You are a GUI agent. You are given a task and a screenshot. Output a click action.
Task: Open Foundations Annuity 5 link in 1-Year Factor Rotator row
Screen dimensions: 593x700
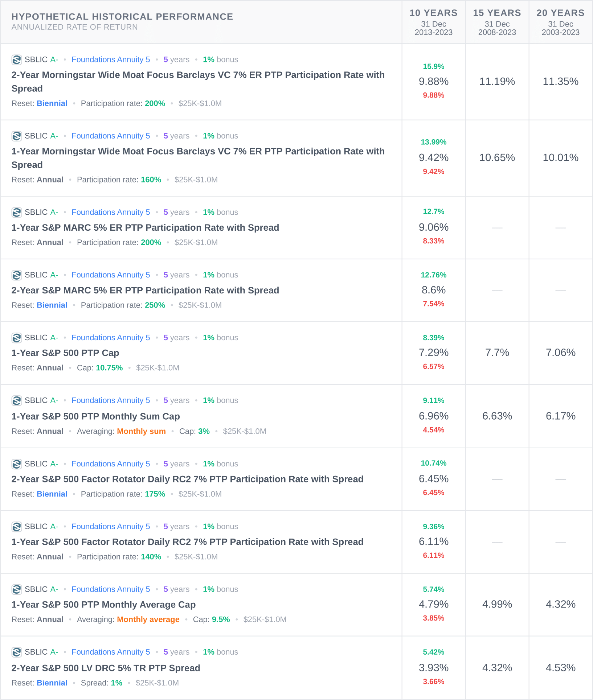pyautogui.click(x=111, y=527)
